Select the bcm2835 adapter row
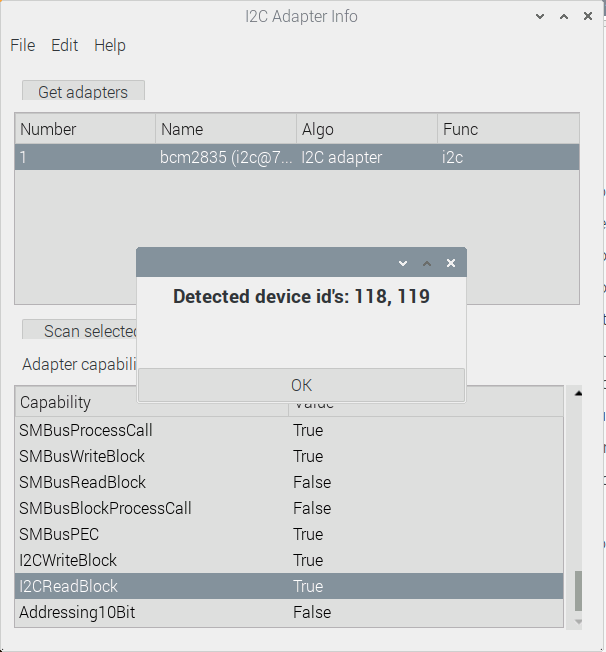606x652 pixels. pyautogui.click(x=296, y=157)
